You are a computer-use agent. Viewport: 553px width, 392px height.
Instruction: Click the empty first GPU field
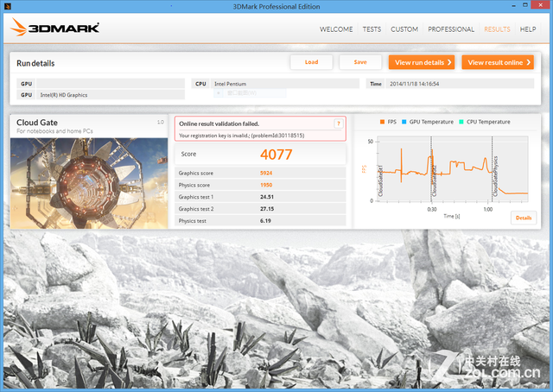click(111, 84)
